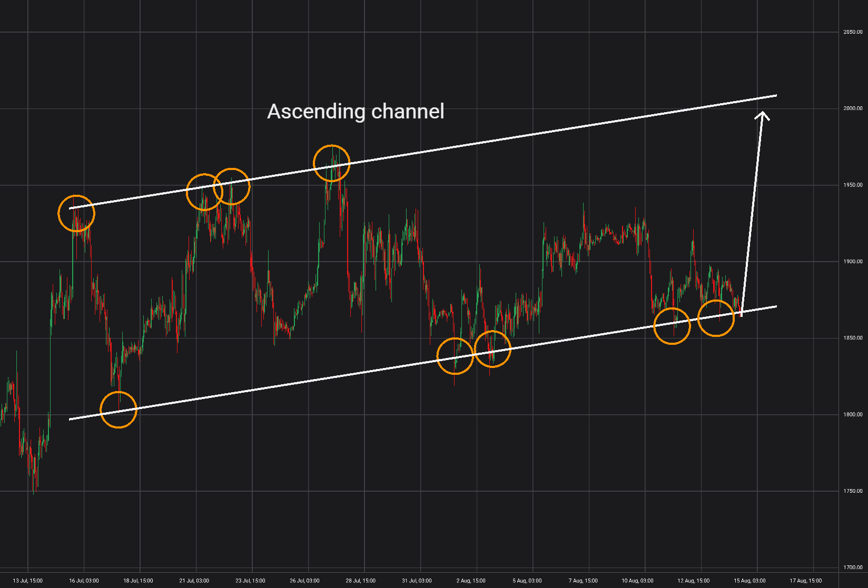
Task: Select the 2000.00 price axis label
Action: (x=853, y=108)
